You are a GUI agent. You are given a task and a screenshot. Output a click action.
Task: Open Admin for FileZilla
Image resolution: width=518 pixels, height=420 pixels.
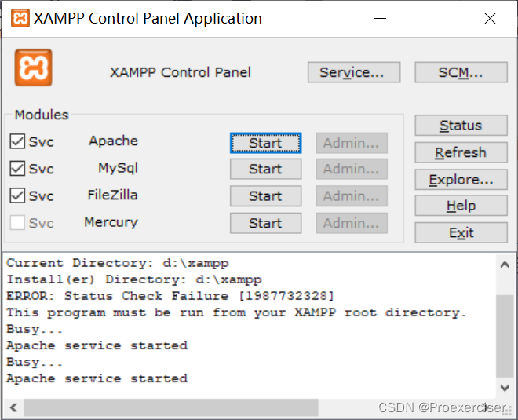click(352, 196)
